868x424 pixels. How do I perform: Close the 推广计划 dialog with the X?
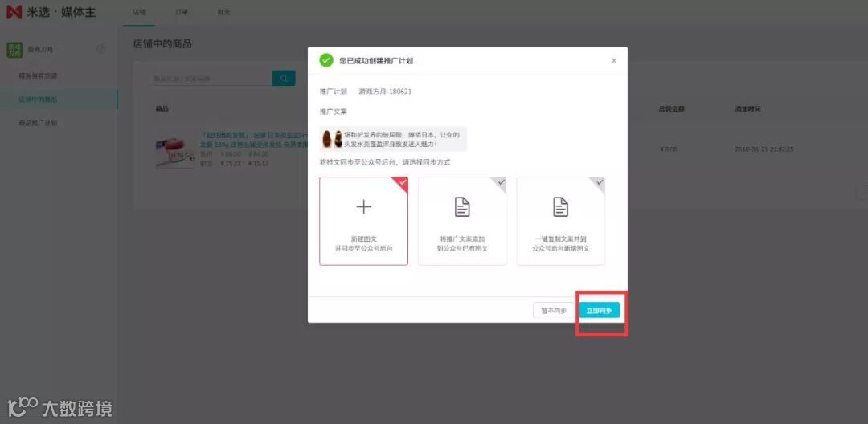(613, 61)
